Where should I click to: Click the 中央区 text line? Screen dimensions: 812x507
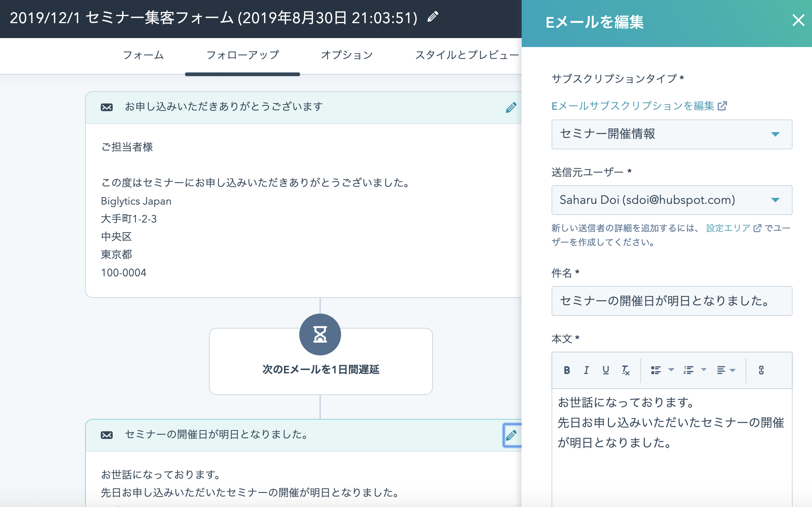[116, 237]
